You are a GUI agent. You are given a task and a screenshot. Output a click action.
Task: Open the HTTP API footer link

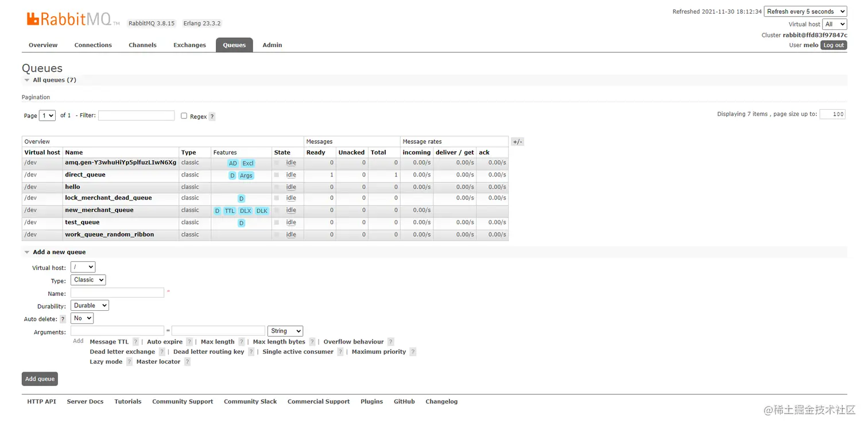pyautogui.click(x=41, y=402)
